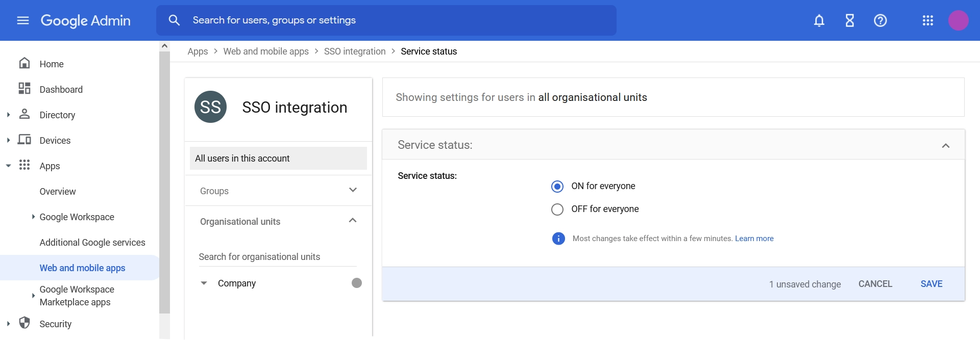Select OFF for everyone radio button

coord(557,209)
